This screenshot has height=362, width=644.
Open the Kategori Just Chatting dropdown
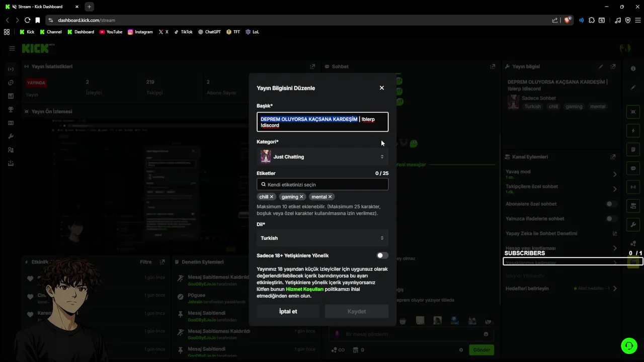[323, 157]
